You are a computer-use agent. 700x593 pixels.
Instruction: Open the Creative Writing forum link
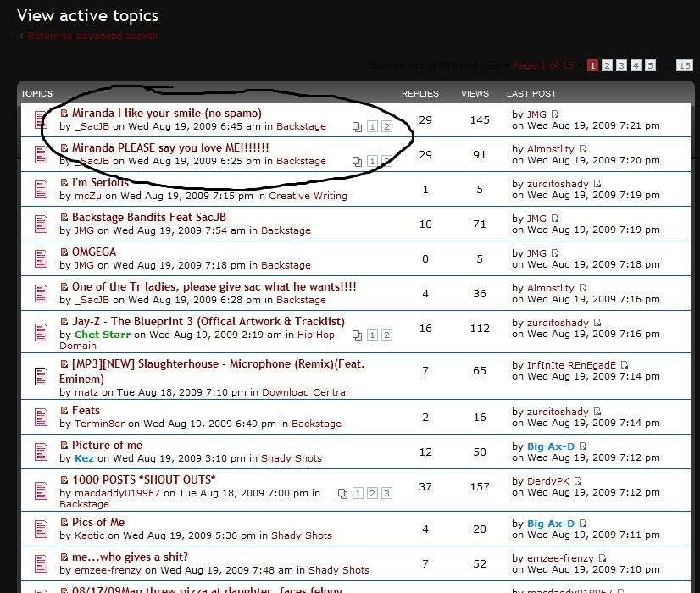pyautogui.click(x=308, y=196)
